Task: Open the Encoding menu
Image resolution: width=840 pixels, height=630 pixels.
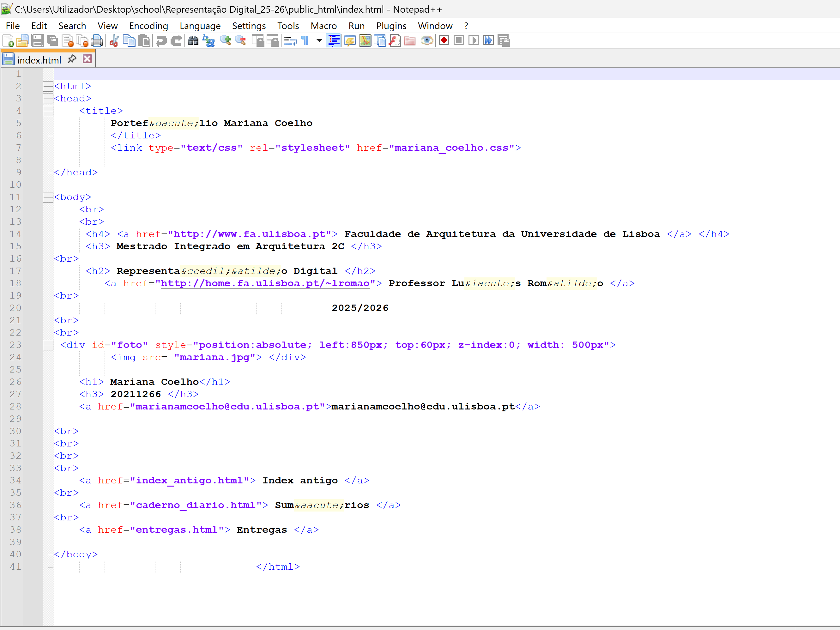Action: (148, 26)
